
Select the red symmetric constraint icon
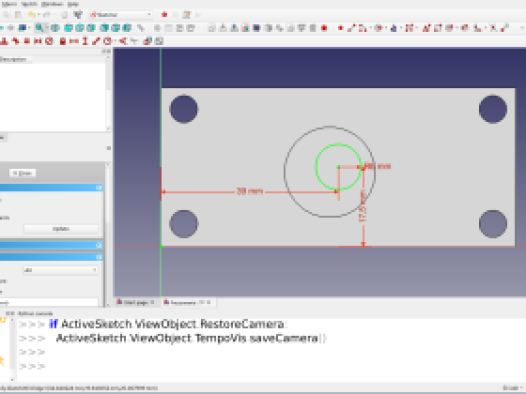(x=38, y=41)
